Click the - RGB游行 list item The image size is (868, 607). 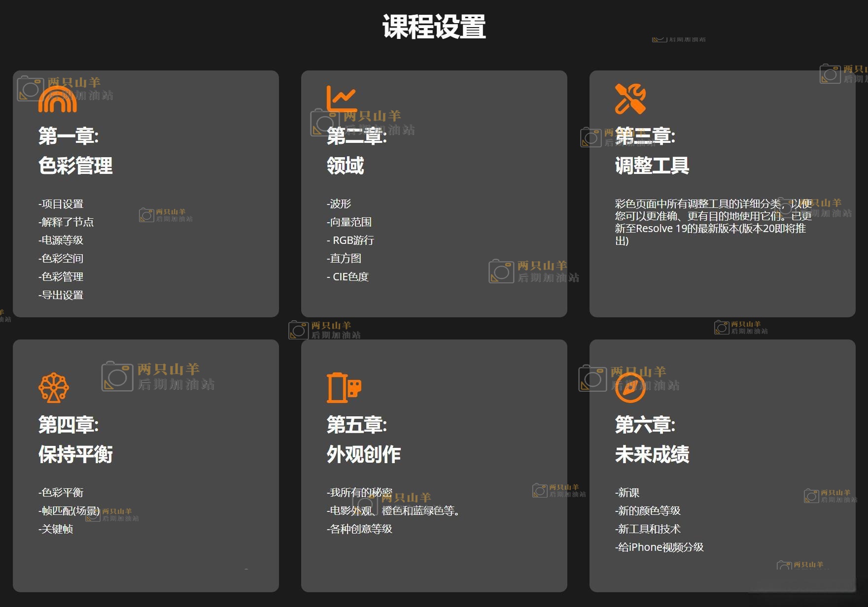350,240
